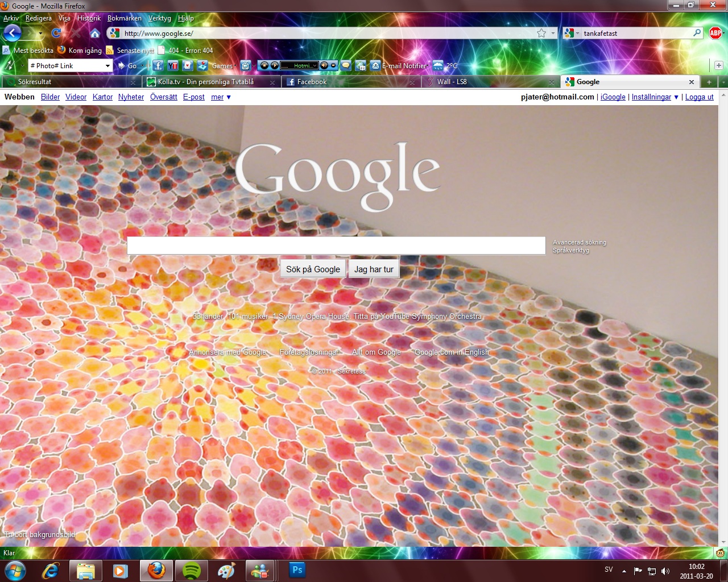This screenshot has height=582, width=728.
Task: Open the Games toolbar dropdown
Action: (x=223, y=66)
